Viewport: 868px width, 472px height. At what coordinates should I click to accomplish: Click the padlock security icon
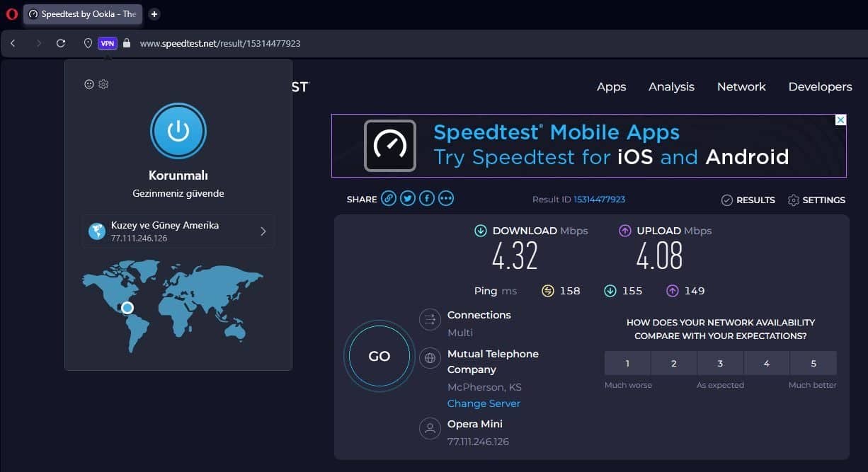tap(127, 43)
